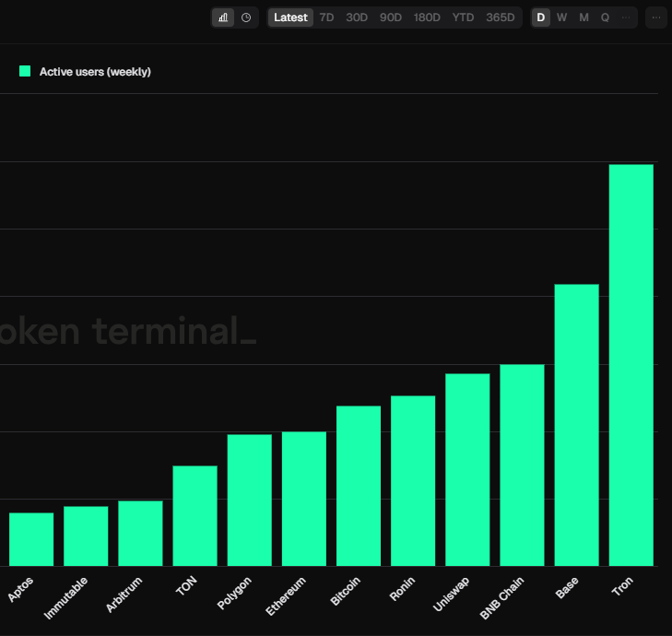Click the Arbitrum axis label

click(x=124, y=595)
